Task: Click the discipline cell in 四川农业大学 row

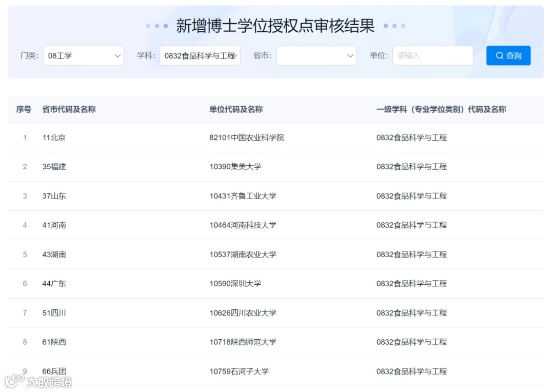Action: (411, 313)
